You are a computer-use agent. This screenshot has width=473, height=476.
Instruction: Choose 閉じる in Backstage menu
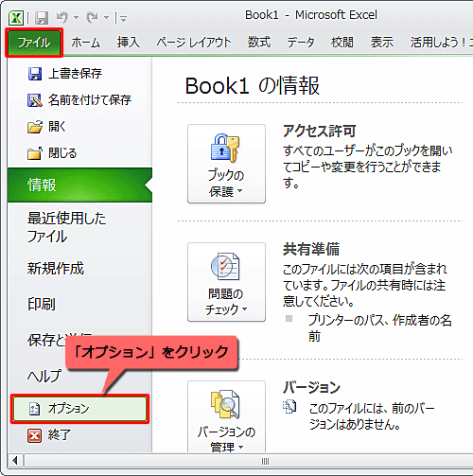[62, 153]
